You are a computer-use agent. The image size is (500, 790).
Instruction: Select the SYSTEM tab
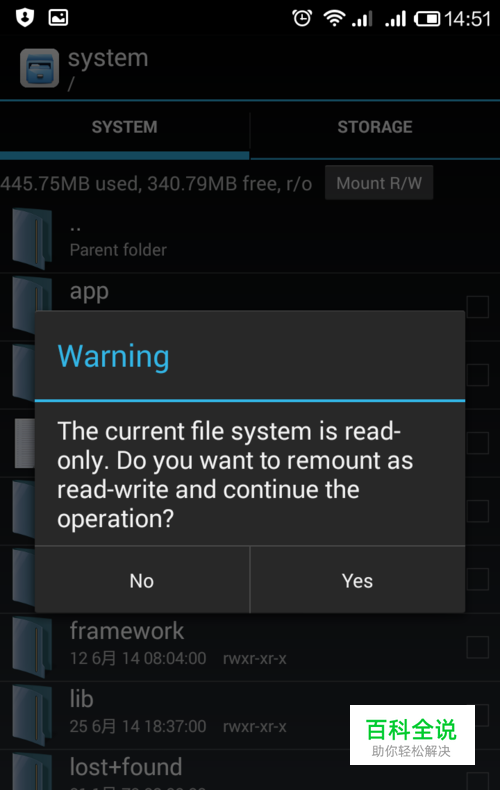click(x=124, y=127)
